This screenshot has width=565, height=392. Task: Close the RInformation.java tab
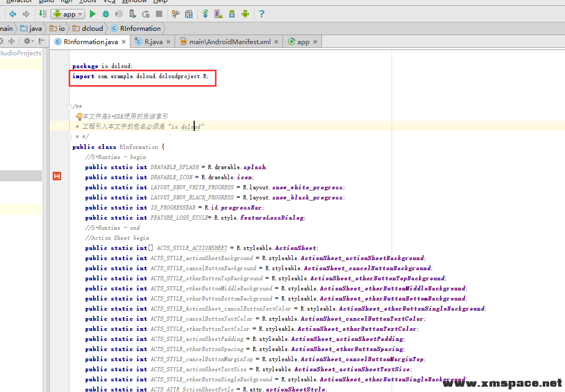123,42
